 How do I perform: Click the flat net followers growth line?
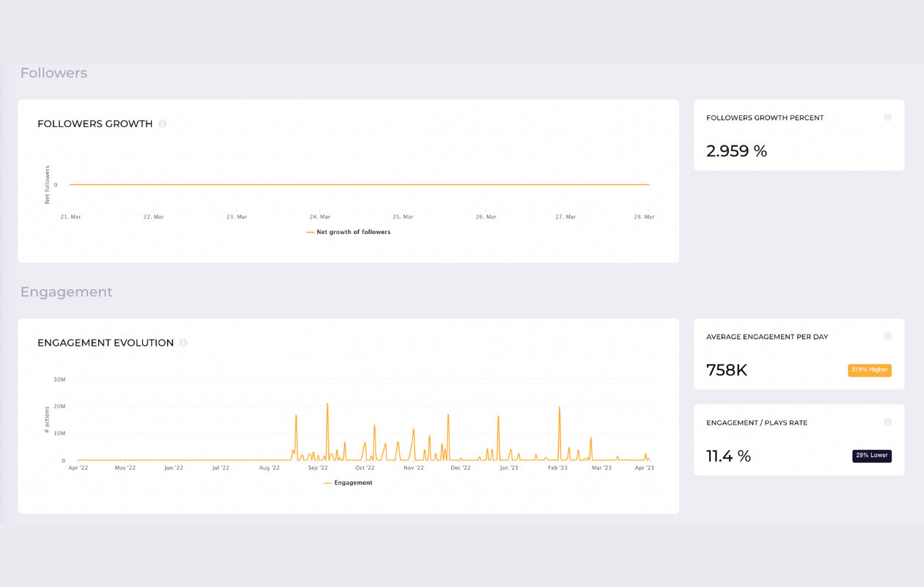pyautogui.click(x=359, y=185)
